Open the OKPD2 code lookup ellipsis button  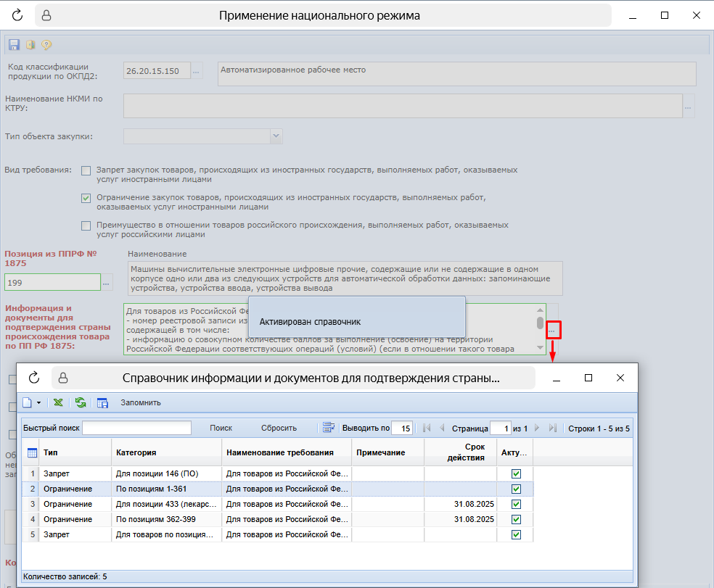point(197,70)
